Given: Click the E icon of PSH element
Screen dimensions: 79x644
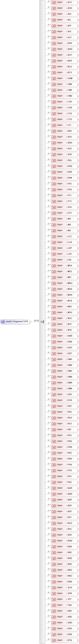Looking at the screenshot, I should (54, 465).
